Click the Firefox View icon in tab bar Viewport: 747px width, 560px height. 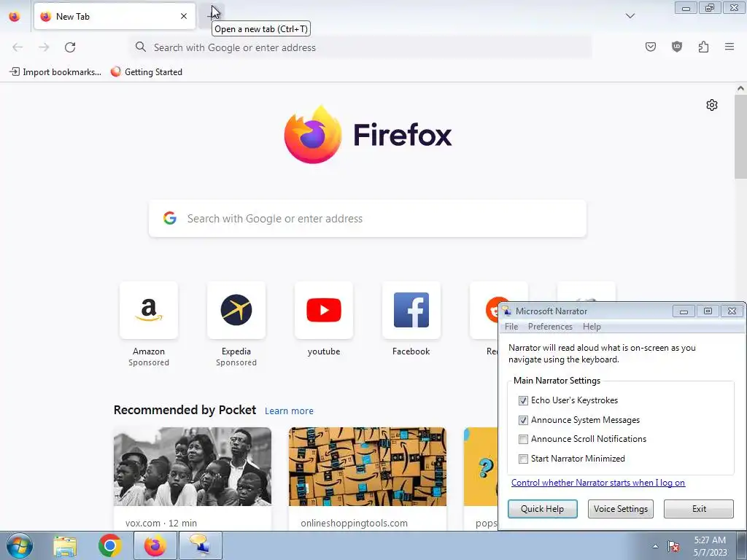point(15,16)
